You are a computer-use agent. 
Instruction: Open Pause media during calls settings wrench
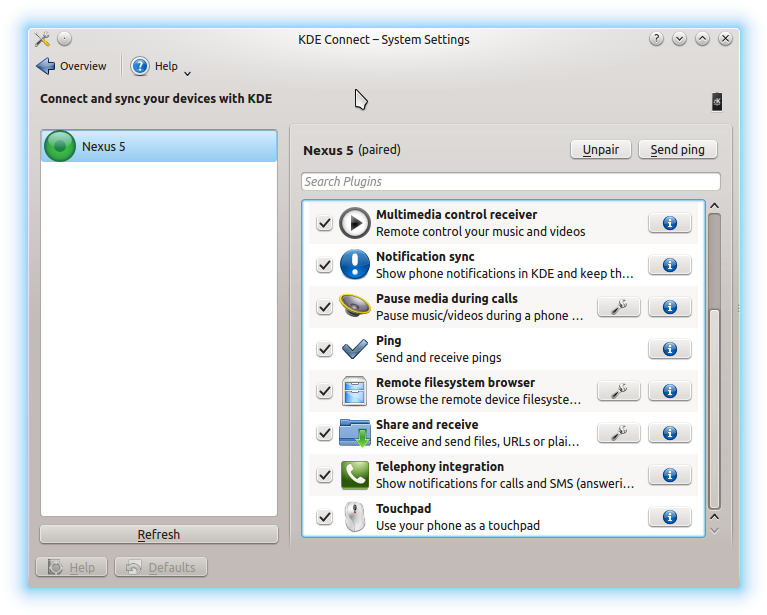tap(618, 307)
